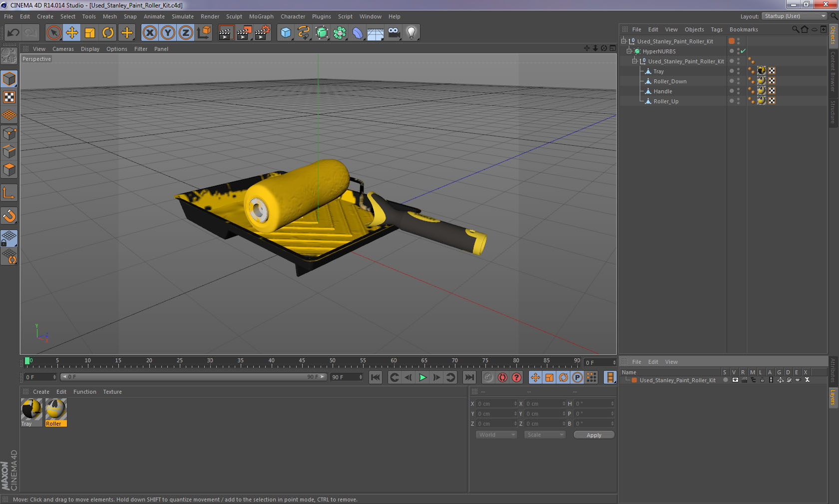This screenshot has height=504, width=839.
Task: Activate the Scale tool
Action: (90, 33)
